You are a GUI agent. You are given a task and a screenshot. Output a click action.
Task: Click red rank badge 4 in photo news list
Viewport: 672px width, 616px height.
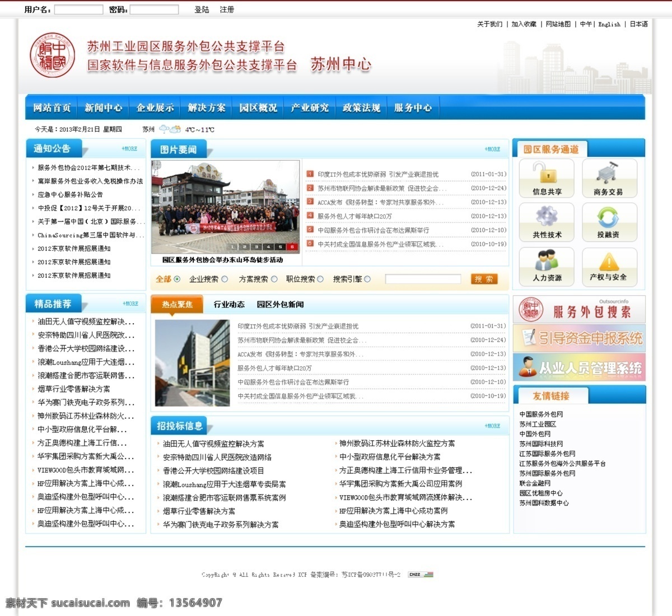[310, 216]
